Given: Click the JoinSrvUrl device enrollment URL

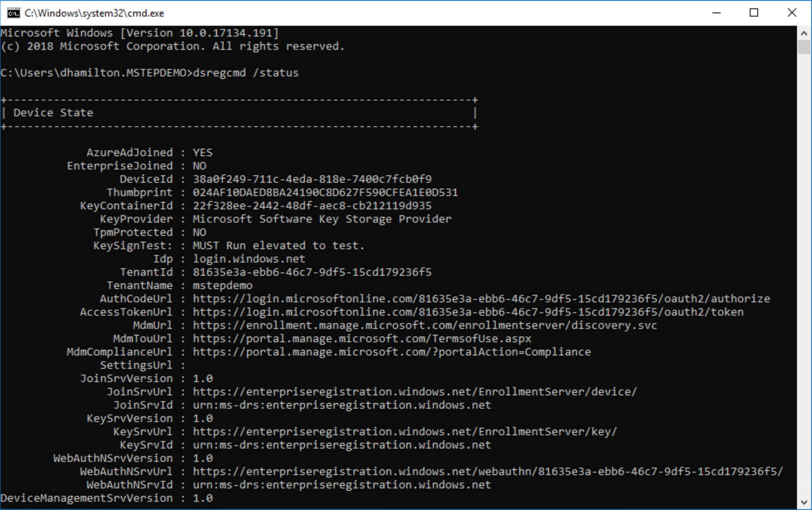Looking at the screenshot, I should (415, 392).
